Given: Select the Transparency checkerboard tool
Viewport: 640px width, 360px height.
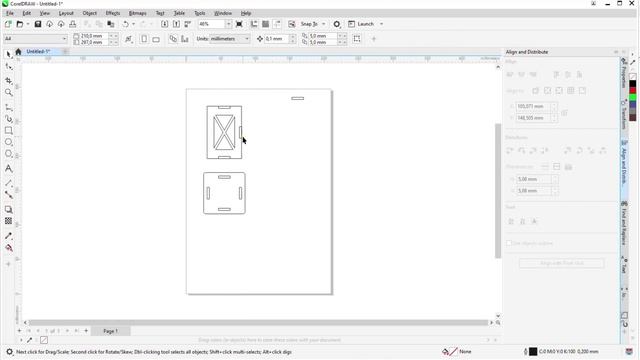Looking at the screenshot, I should (x=9, y=221).
